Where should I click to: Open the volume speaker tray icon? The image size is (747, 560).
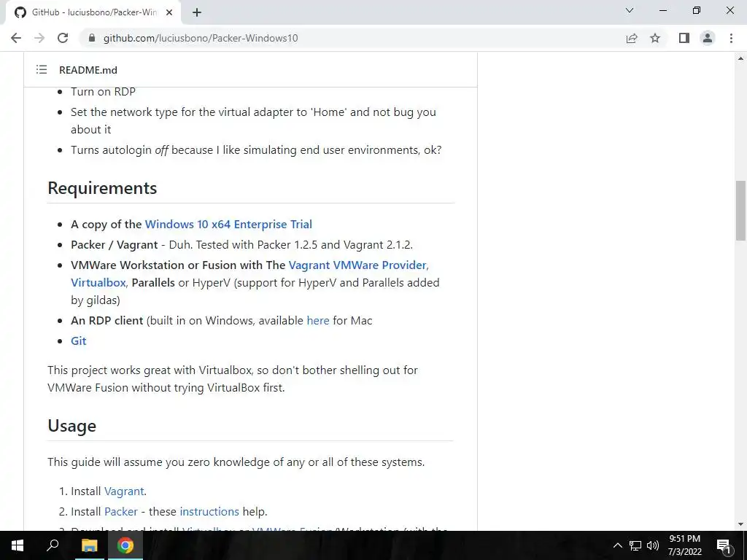tap(653, 545)
